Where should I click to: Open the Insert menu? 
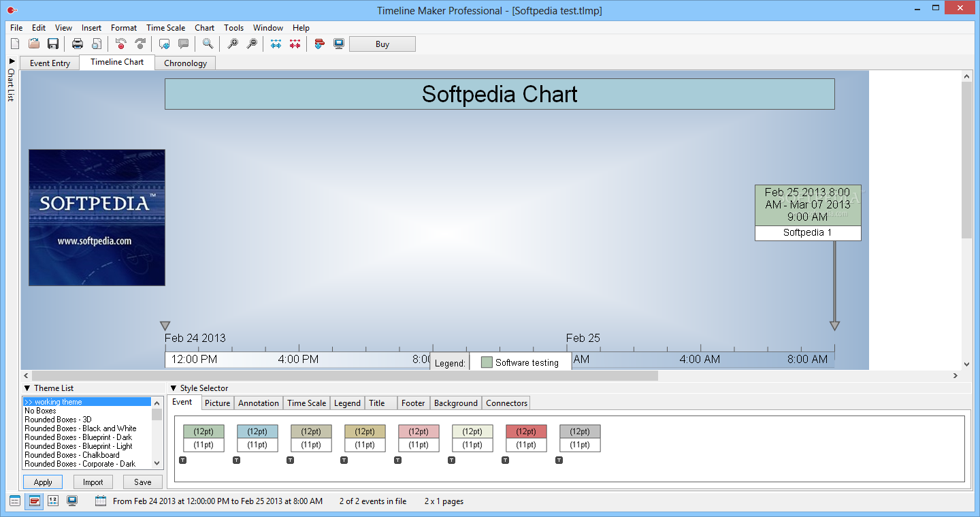pyautogui.click(x=91, y=28)
